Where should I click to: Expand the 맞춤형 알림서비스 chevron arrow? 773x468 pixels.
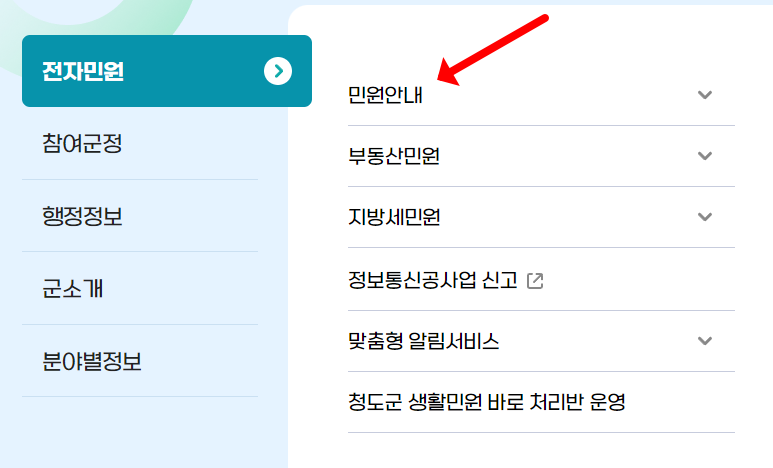point(705,341)
